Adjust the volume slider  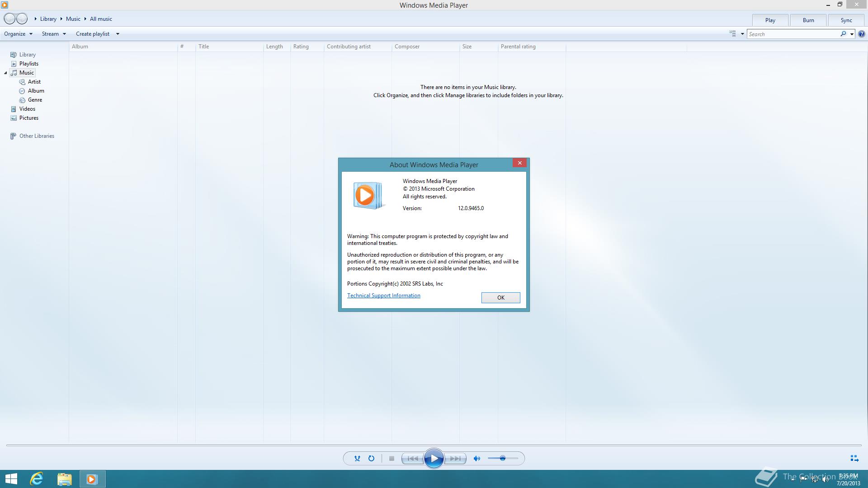pyautogui.click(x=503, y=458)
